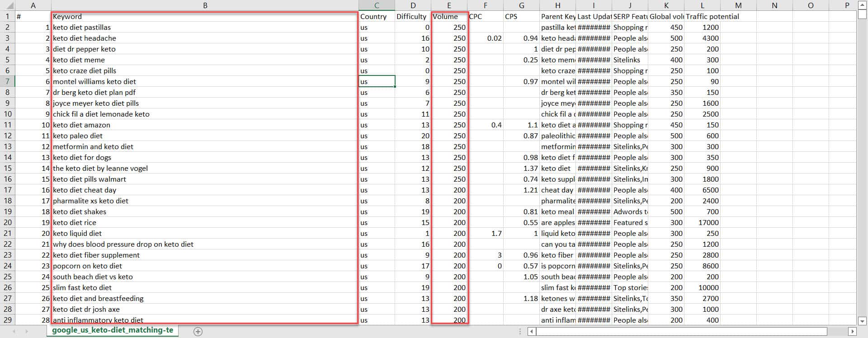Click the vertical scrollbar down arrow
The image size is (868, 338).
[x=862, y=321]
